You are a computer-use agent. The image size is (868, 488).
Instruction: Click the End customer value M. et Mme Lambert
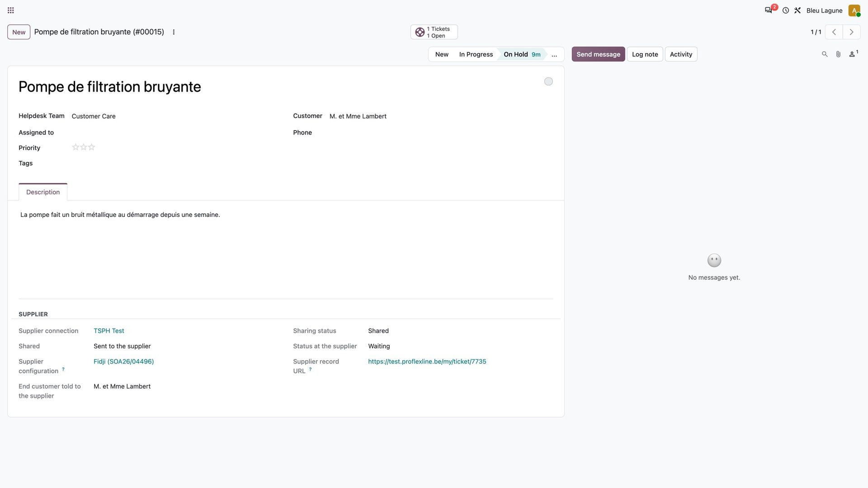point(122,386)
